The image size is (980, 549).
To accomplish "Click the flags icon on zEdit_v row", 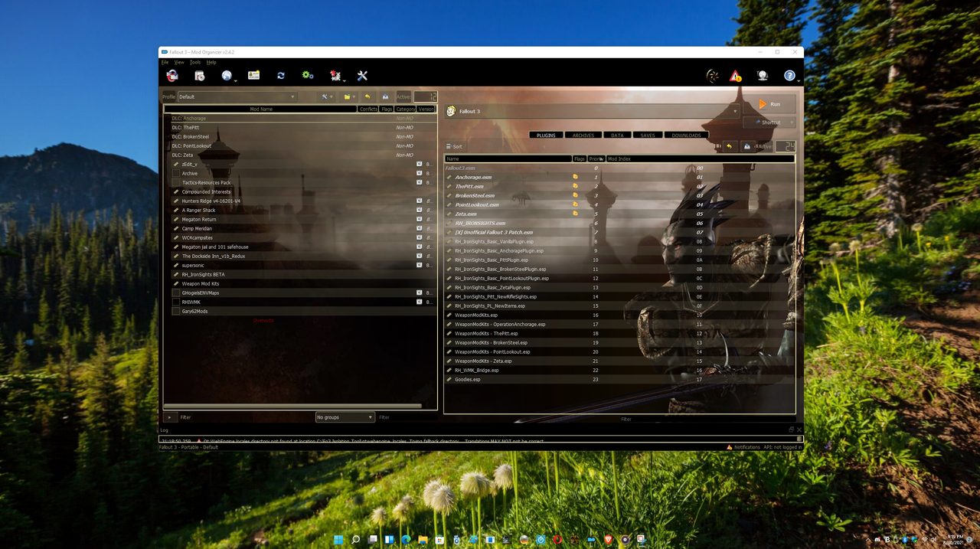I will [419, 164].
